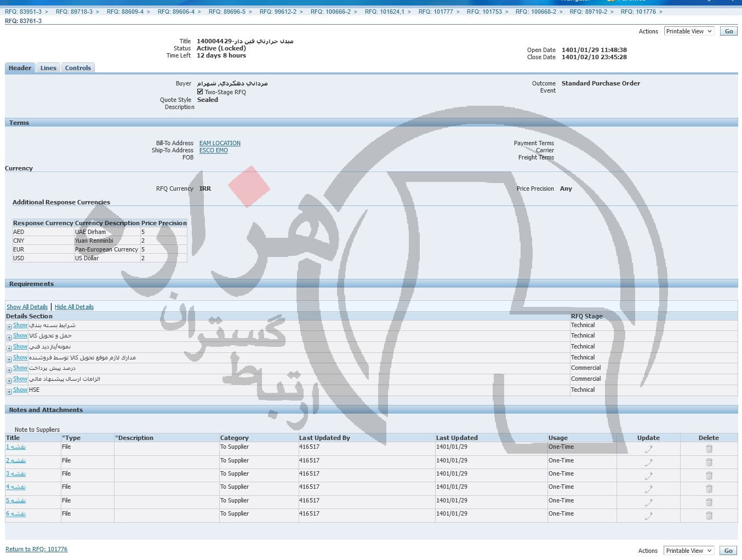Viewport: 742px width, 560px height.
Task: Remove نقشه 6 using its trash icon
Action: [x=709, y=516]
